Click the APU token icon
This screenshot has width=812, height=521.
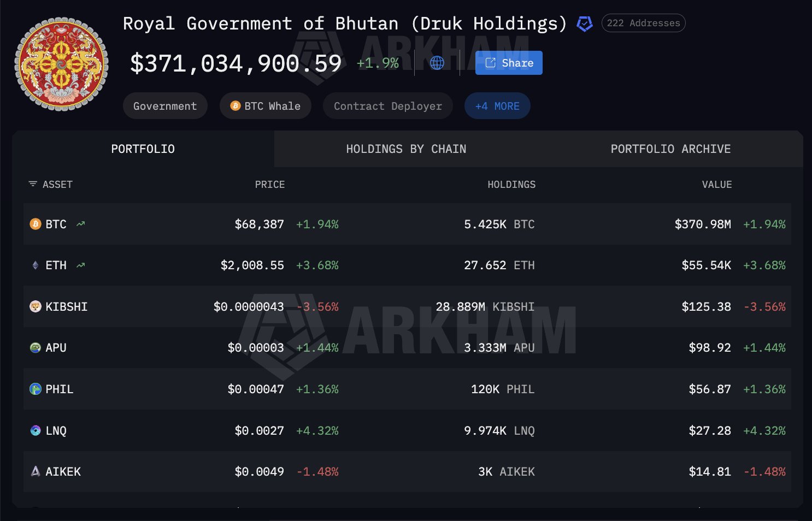36,348
